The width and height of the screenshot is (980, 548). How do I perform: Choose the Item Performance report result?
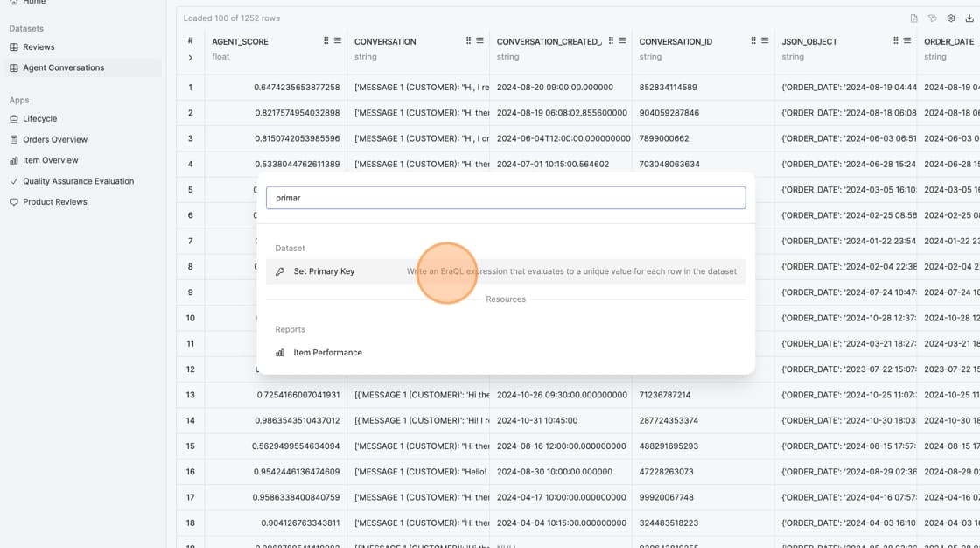coord(327,353)
